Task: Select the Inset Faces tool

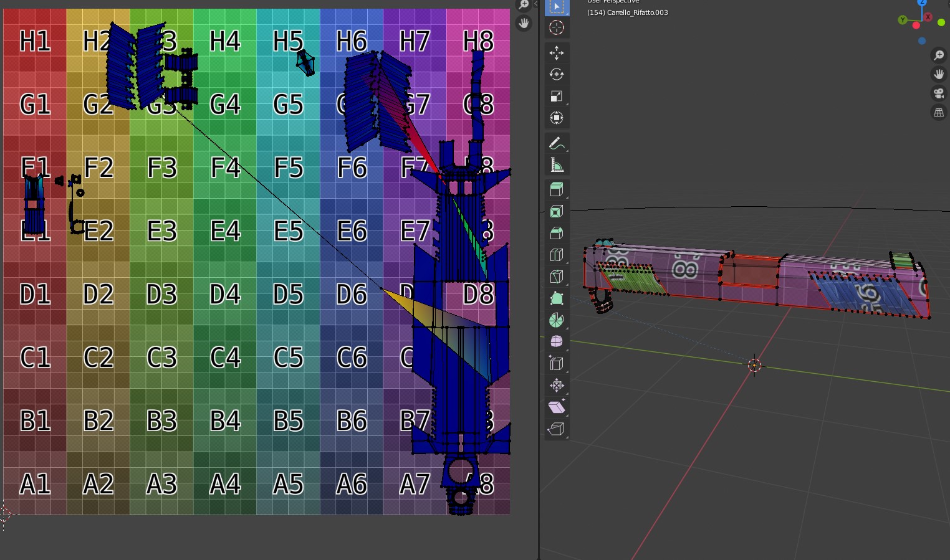Action: [557, 211]
